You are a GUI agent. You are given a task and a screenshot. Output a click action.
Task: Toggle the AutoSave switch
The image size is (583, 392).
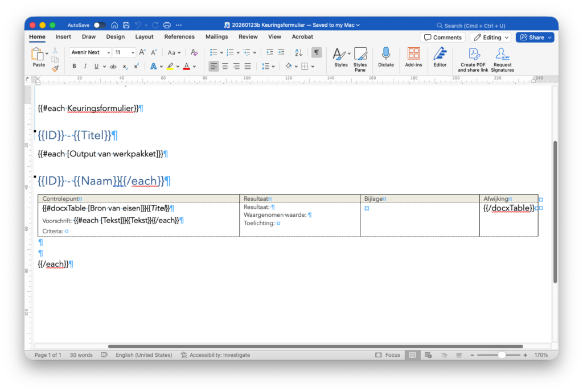[x=99, y=25]
